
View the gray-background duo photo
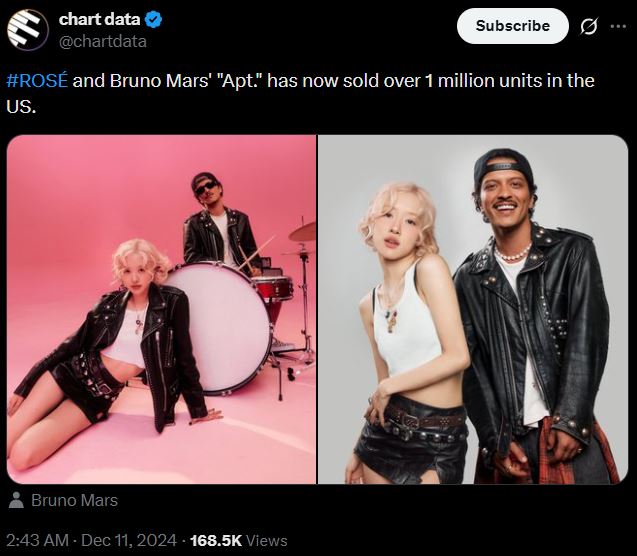[473, 309]
